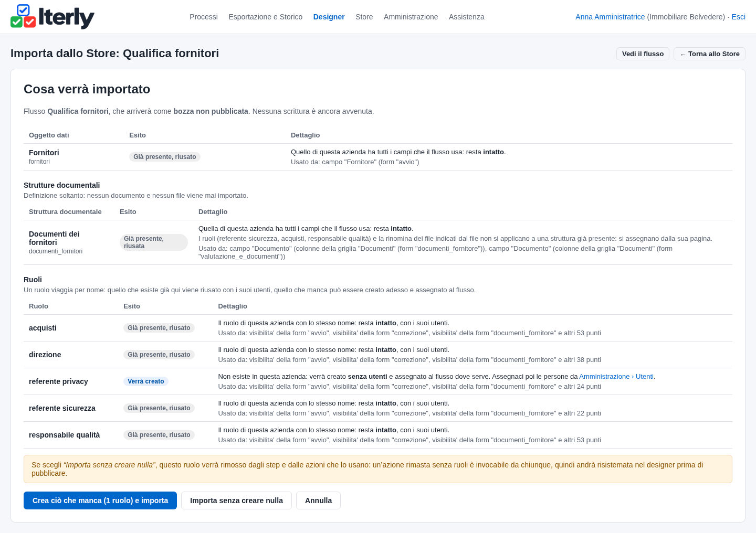Open Anna Amministratrice's profile link
This screenshot has height=533, width=756.
point(610,17)
